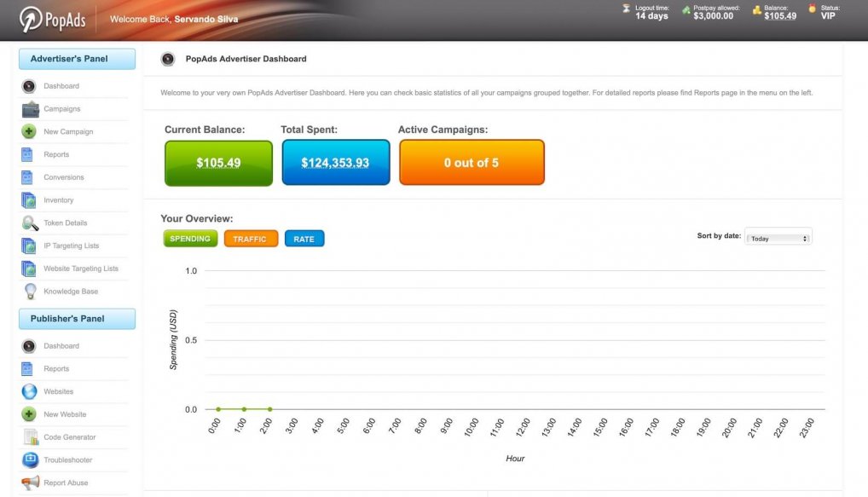Click the Campaigns briefcase icon
868x497 pixels.
point(30,109)
